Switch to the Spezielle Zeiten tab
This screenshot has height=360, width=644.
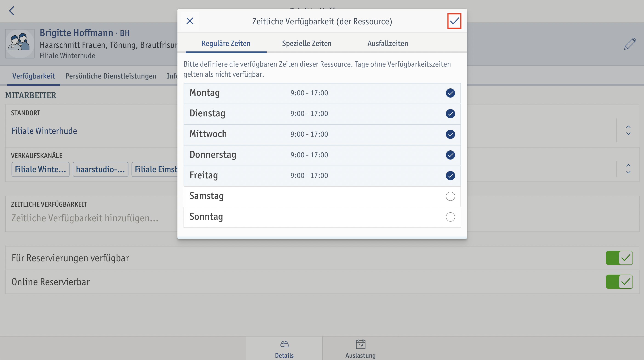click(x=307, y=43)
